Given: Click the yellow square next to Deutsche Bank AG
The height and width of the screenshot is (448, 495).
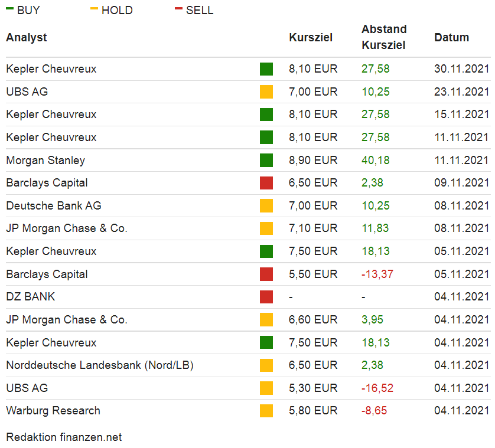Looking at the screenshot, I should point(266,205).
